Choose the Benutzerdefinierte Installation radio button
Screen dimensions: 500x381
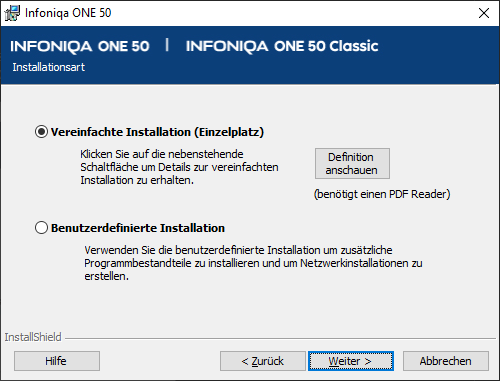click(x=41, y=228)
